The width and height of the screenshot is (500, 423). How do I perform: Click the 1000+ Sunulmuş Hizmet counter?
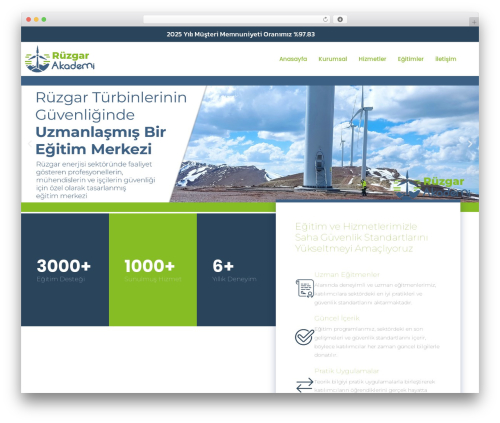[153, 270]
